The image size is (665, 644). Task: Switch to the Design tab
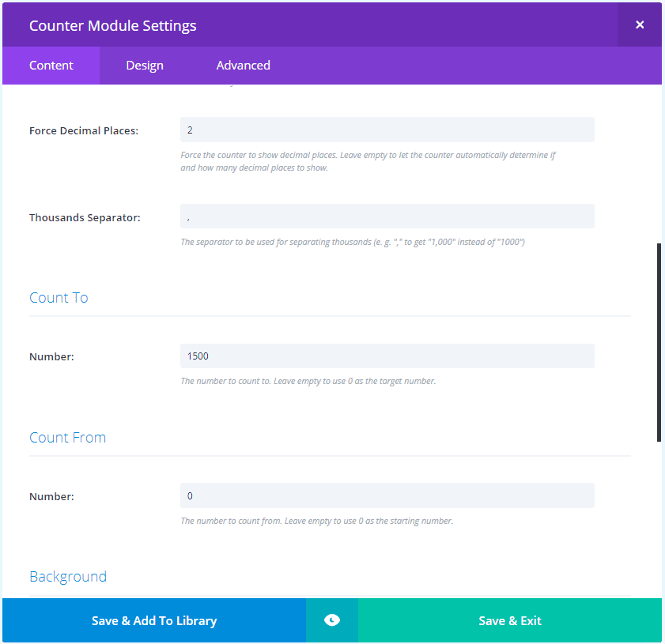tap(145, 66)
